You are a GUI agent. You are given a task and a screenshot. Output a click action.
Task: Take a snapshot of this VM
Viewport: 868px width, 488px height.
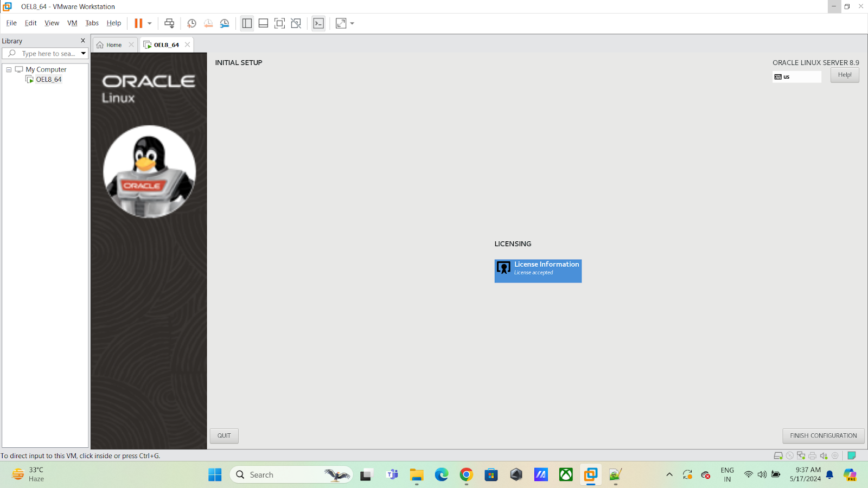click(192, 23)
